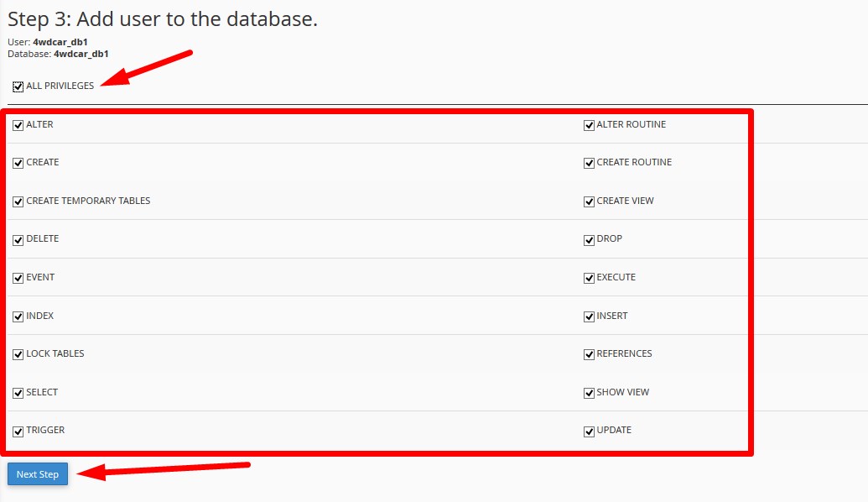This screenshot has height=502, width=868.
Task: Uncheck CREATE TEMPORARY TABLES privilege
Action: [x=18, y=201]
